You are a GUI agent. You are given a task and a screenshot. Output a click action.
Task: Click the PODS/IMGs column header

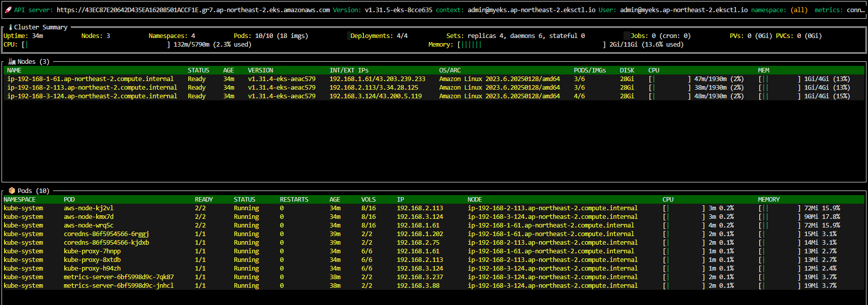[590, 70]
